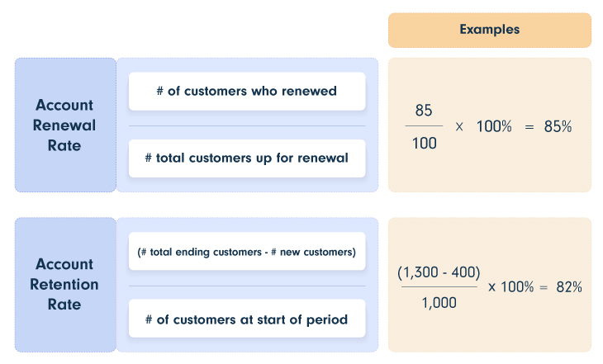Select the Account Renewal Rate label block

[65, 125]
